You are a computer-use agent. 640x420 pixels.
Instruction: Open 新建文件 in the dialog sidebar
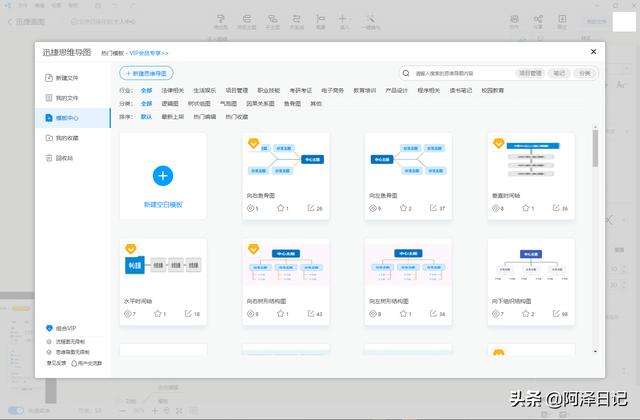point(62,78)
